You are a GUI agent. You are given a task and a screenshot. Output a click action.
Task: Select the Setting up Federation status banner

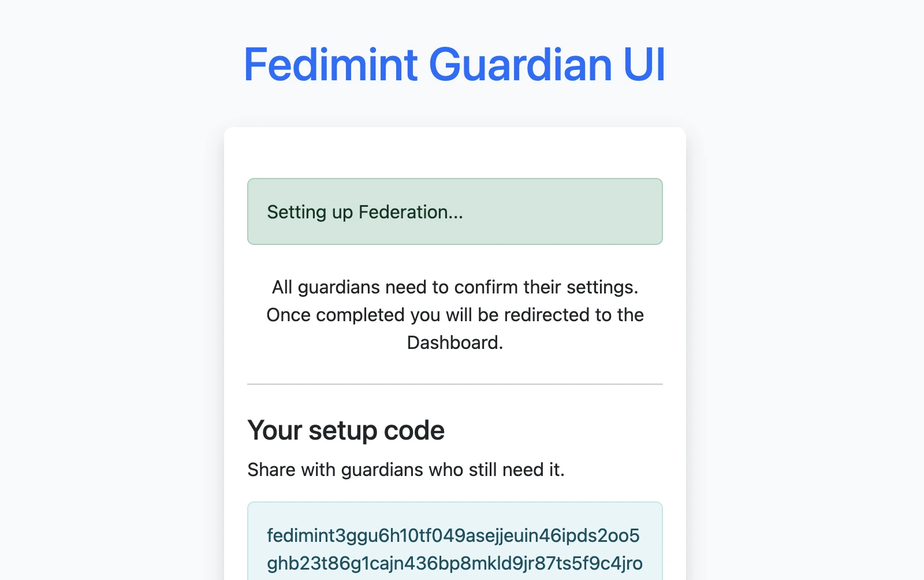tap(455, 211)
